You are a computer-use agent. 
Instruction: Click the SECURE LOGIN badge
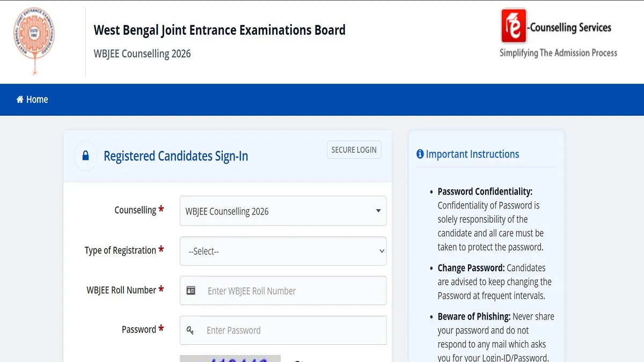pyautogui.click(x=354, y=150)
